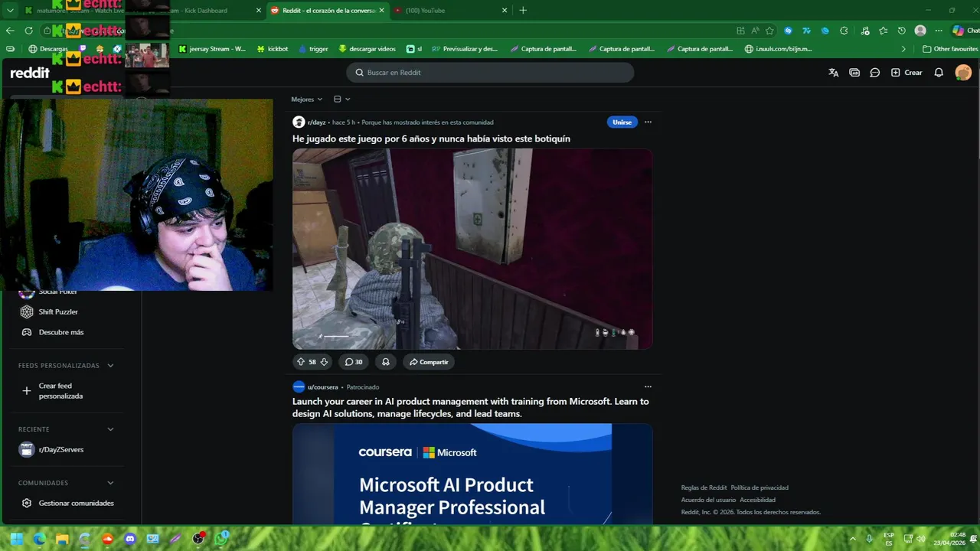This screenshot has height=551, width=980.
Task: Focus the Buscar en Reddit search box
Action: [x=490, y=73]
